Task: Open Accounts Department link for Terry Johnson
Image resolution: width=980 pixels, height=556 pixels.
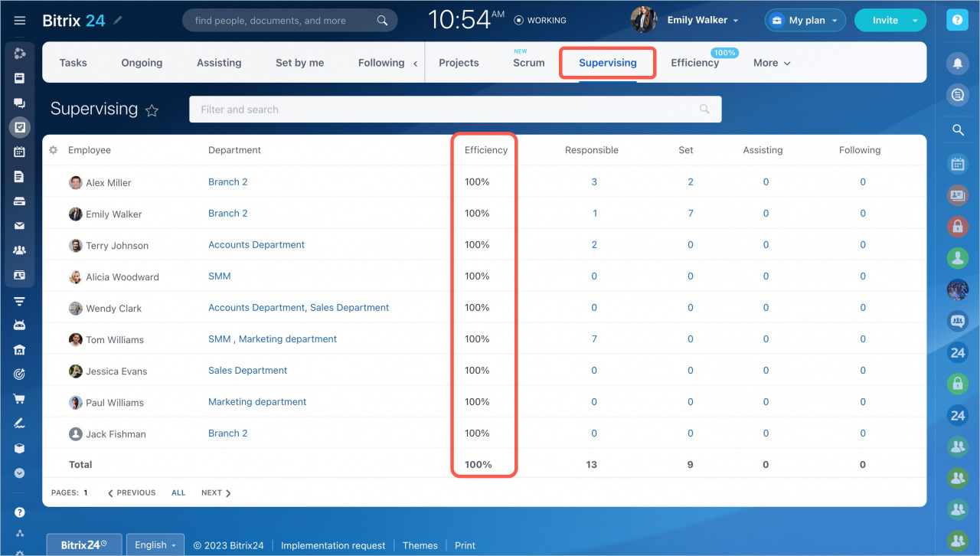Action: 256,245
